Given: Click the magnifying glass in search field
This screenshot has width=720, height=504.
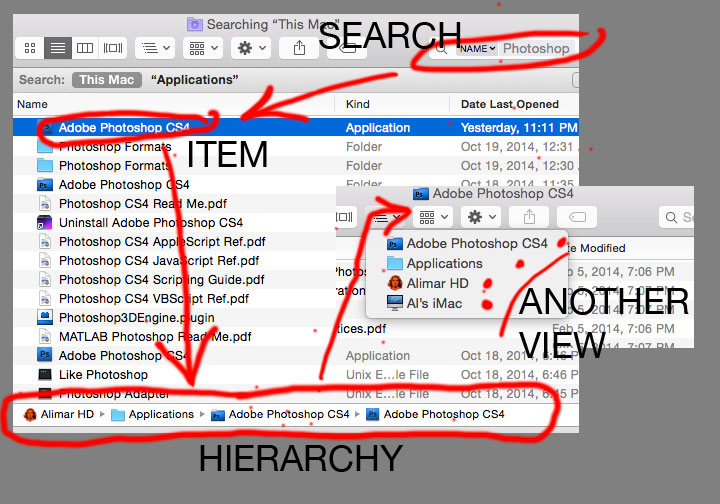Looking at the screenshot, I should (x=441, y=49).
